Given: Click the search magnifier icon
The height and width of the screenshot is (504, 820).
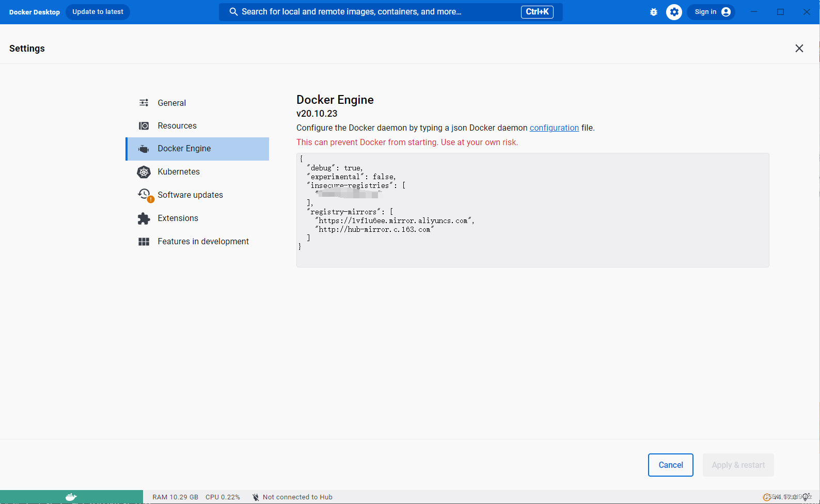Looking at the screenshot, I should coord(233,12).
